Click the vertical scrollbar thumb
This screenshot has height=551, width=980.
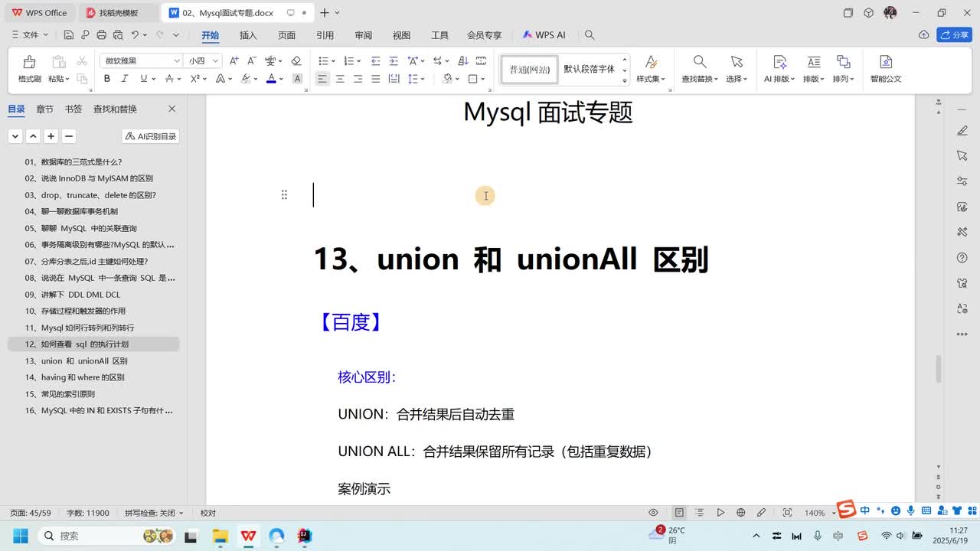click(939, 370)
